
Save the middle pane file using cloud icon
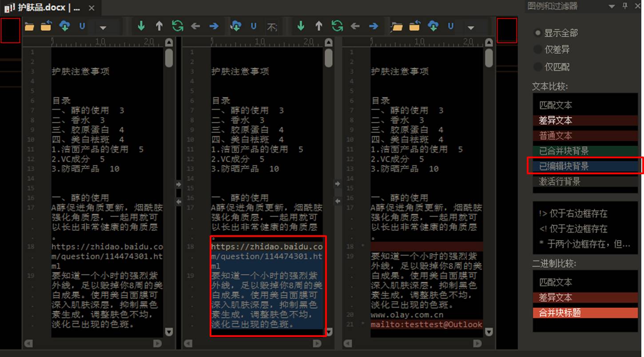click(236, 27)
